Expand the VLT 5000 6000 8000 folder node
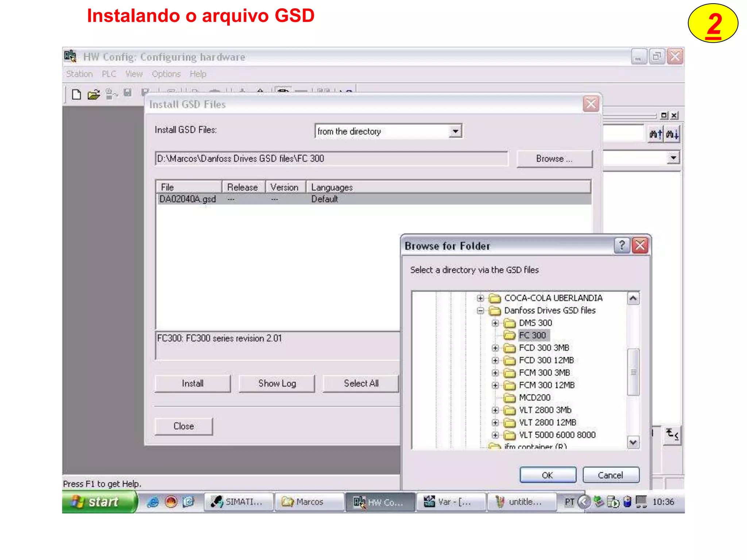 point(495,435)
